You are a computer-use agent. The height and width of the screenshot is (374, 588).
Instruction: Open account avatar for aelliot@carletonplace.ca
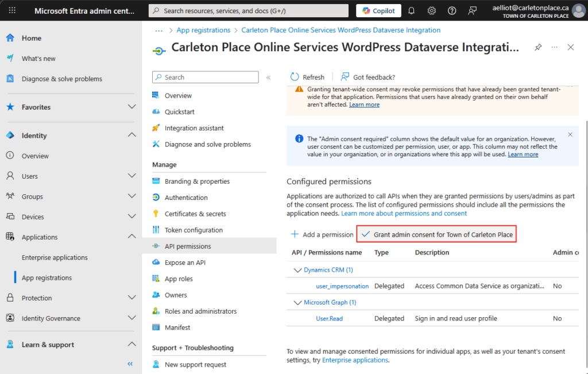579,11
